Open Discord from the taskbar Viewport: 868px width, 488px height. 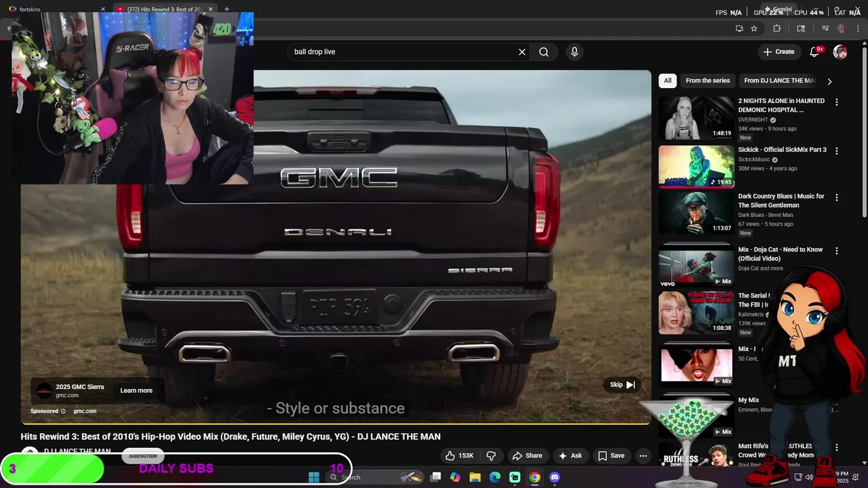click(x=555, y=477)
